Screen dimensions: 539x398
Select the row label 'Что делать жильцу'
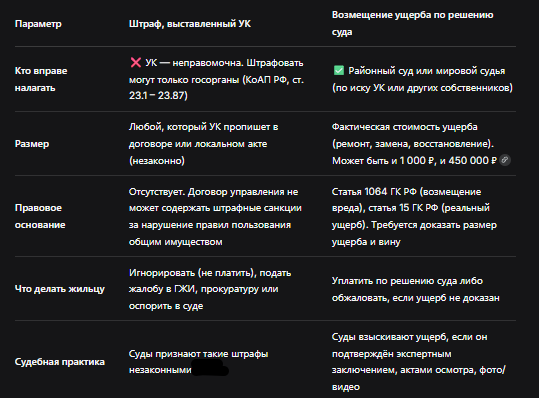pyautogui.click(x=60, y=289)
